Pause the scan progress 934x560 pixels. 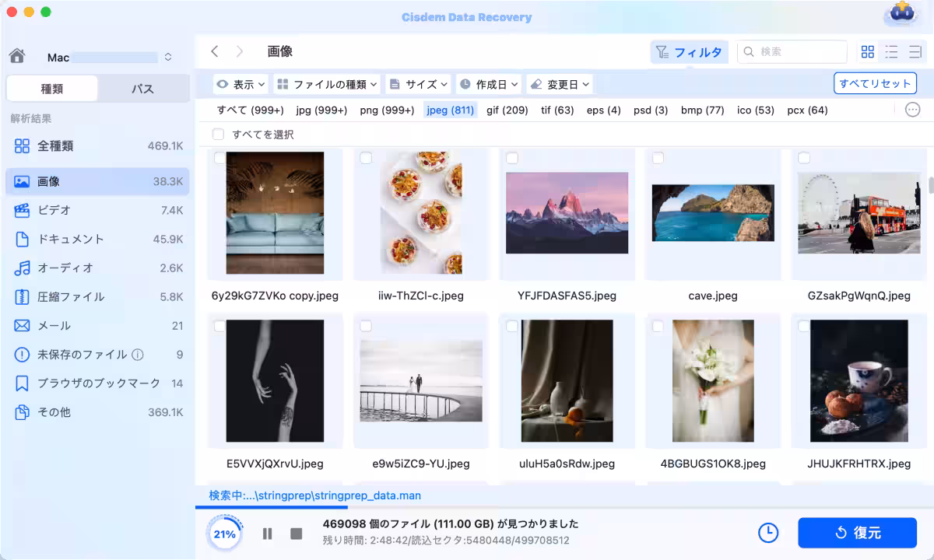click(267, 533)
